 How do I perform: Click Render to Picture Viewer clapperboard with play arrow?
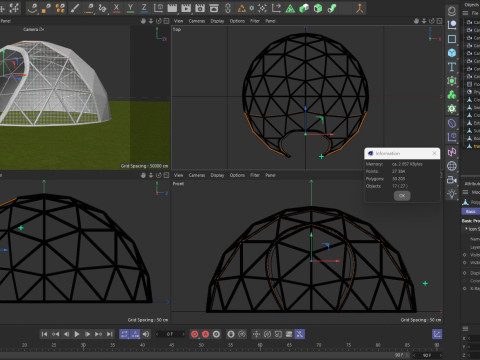point(186,8)
